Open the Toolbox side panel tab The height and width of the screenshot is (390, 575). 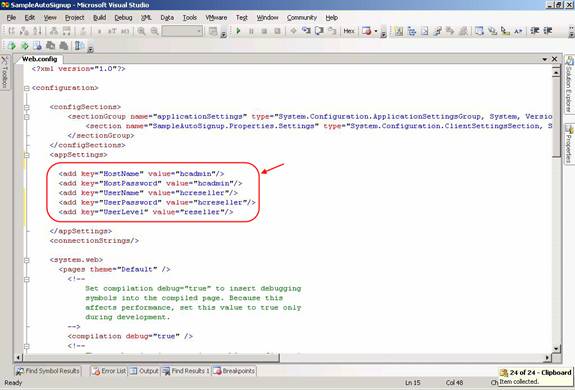(5, 72)
